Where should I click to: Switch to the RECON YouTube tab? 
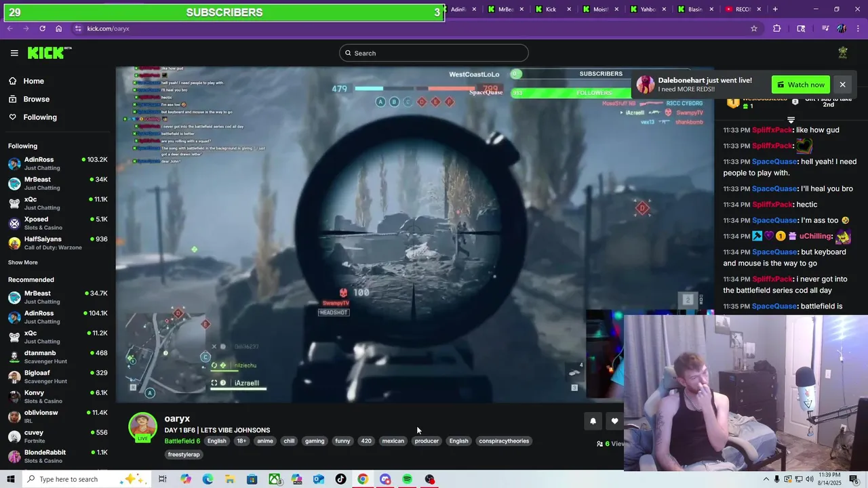(x=743, y=9)
